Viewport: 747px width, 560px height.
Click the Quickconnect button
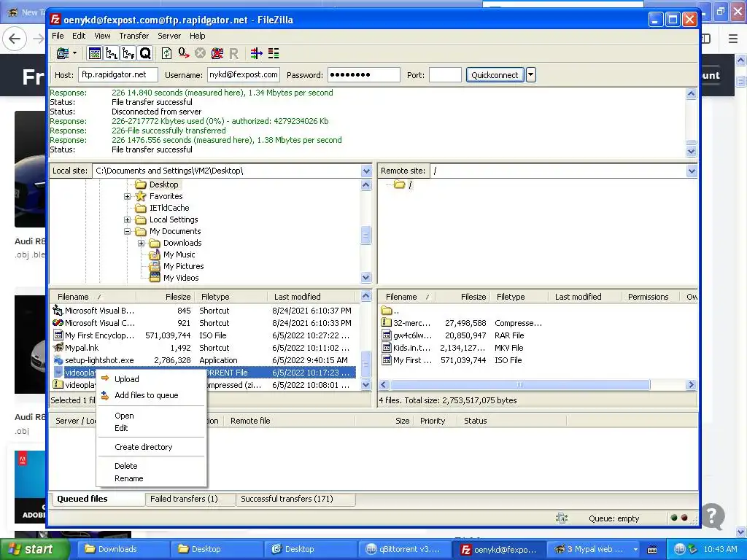[495, 75]
